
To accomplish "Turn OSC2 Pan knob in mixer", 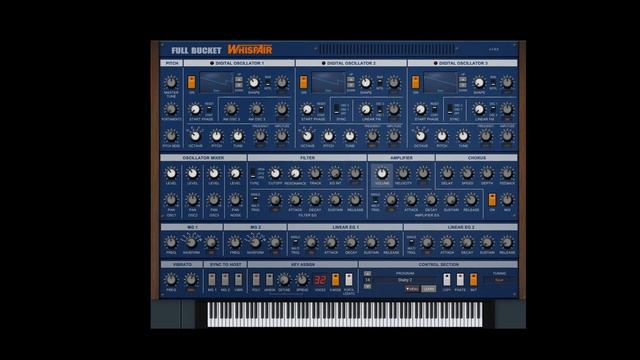I will click(192, 200).
